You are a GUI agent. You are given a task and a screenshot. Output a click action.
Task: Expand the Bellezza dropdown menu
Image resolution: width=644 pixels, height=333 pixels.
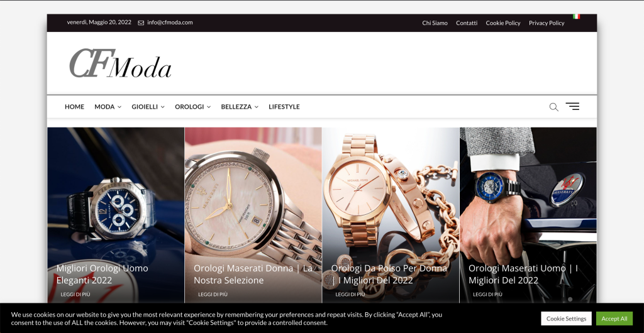tap(240, 107)
